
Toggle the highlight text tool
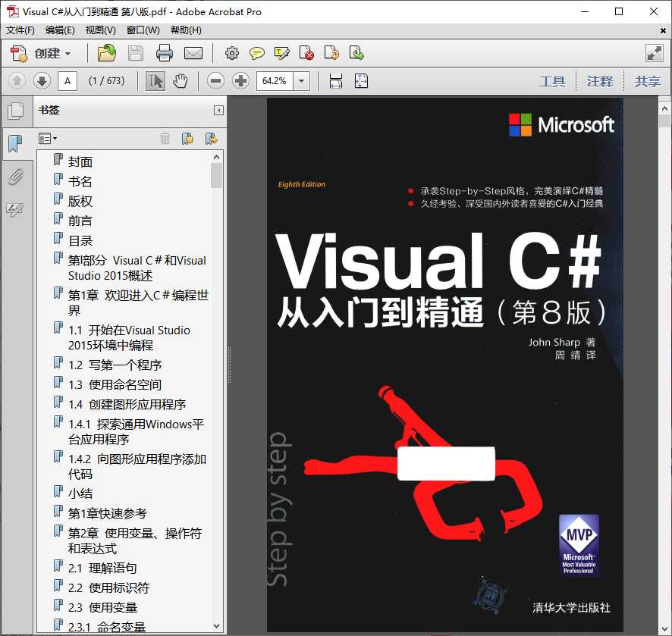click(281, 53)
